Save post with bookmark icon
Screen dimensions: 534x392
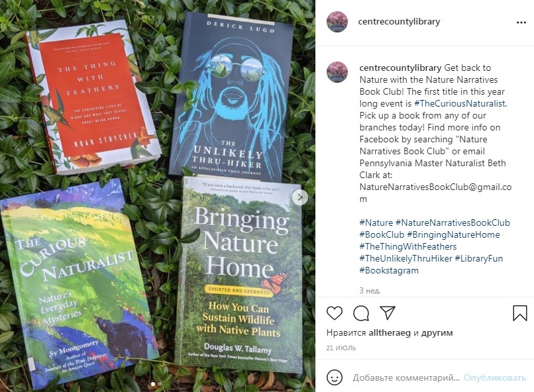pos(519,313)
